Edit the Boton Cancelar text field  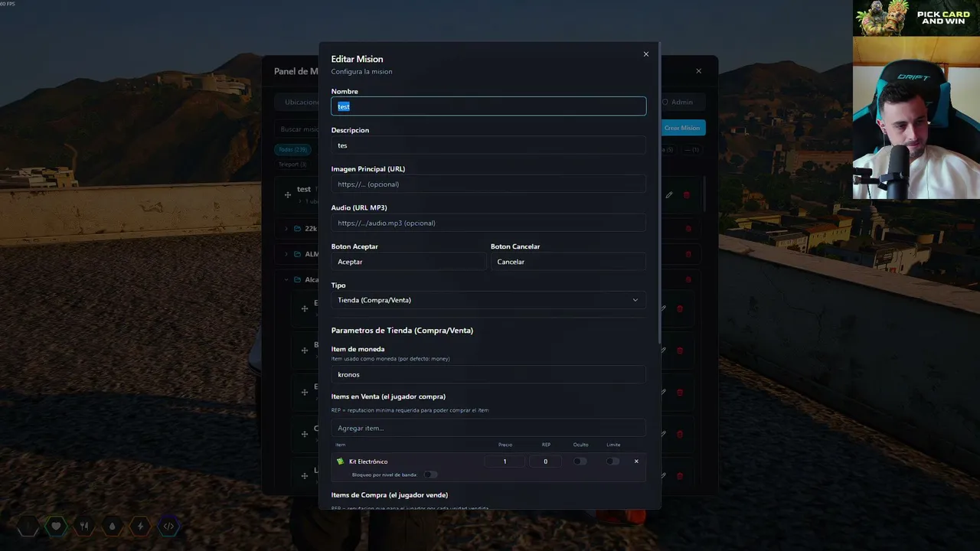(568, 262)
